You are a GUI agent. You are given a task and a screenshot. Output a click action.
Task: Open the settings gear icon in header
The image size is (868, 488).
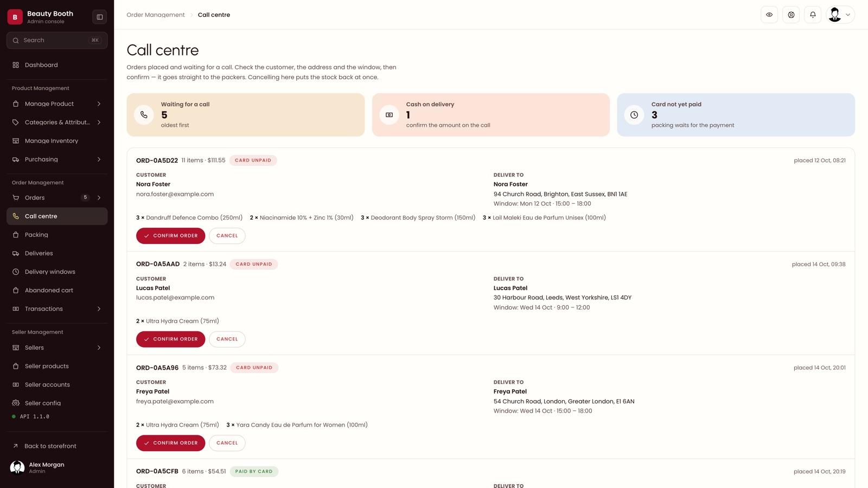click(x=791, y=15)
